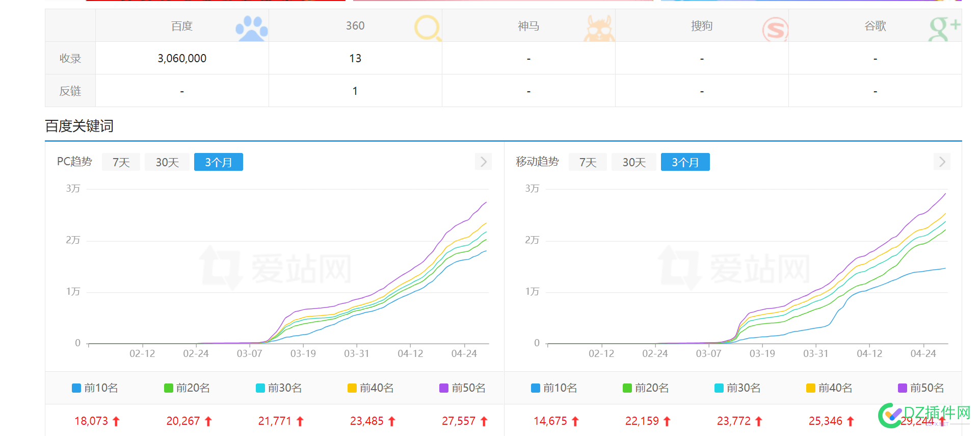980x436 pixels.
Task: Select 30天 tab in PC趋势
Action: (167, 162)
